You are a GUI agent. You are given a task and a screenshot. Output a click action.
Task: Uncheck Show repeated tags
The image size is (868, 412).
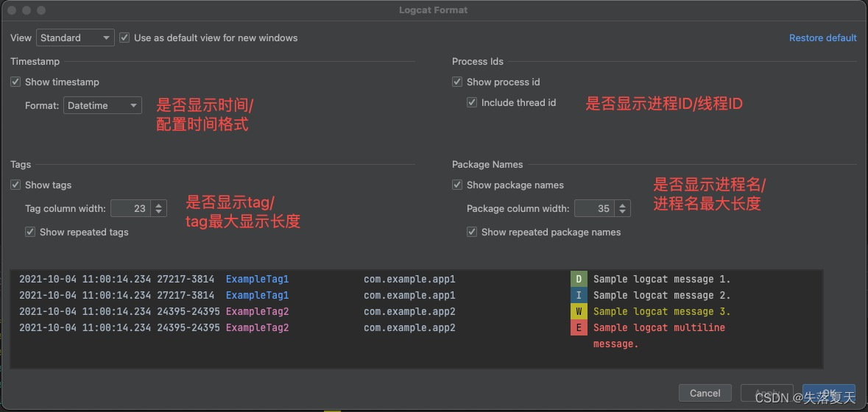point(30,232)
